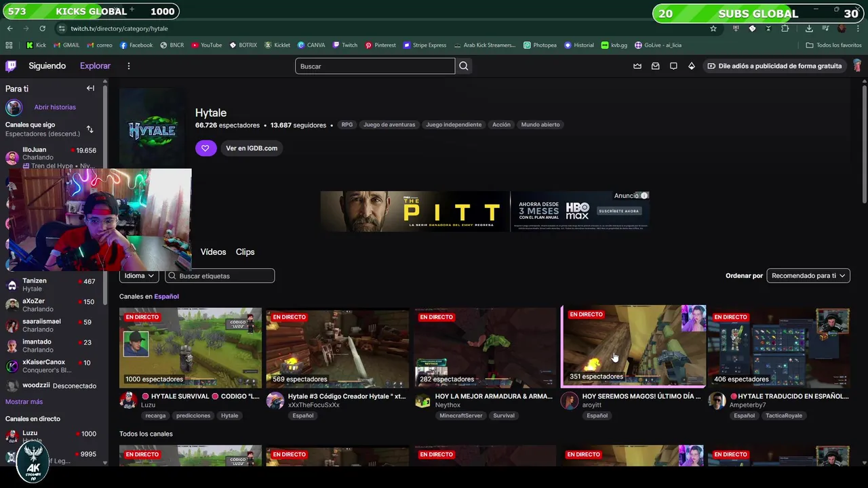Open Todos los favoritos folder
The height and width of the screenshot is (488, 868).
click(833, 45)
